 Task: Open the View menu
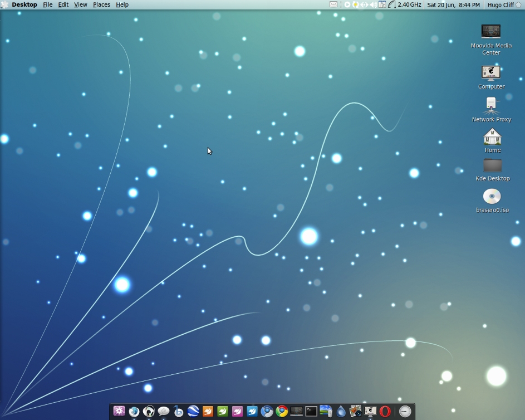click(80, 4)
